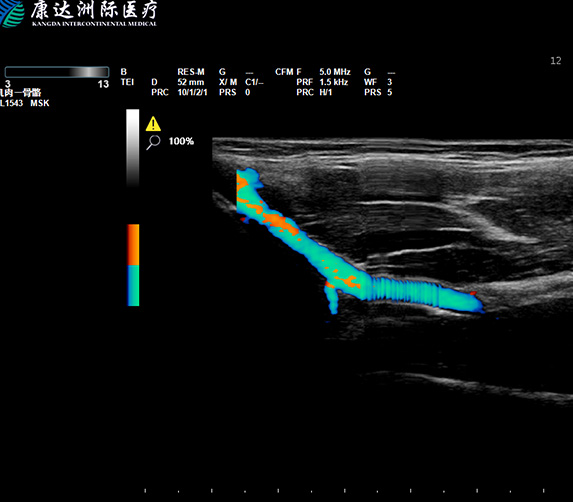
Task: Click the CFM F 5.0 MHz frequency value
Action: pos(335,72)
